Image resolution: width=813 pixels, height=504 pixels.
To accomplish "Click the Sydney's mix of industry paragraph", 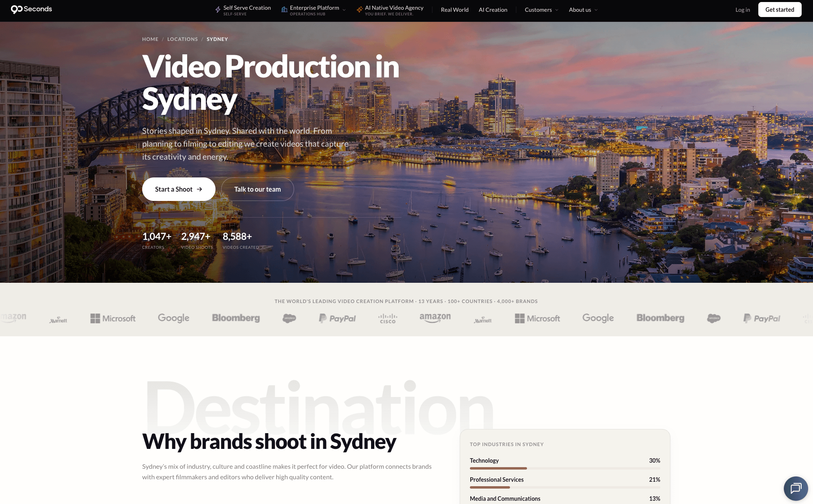I will pyautogui.click(x=287, y=472).
